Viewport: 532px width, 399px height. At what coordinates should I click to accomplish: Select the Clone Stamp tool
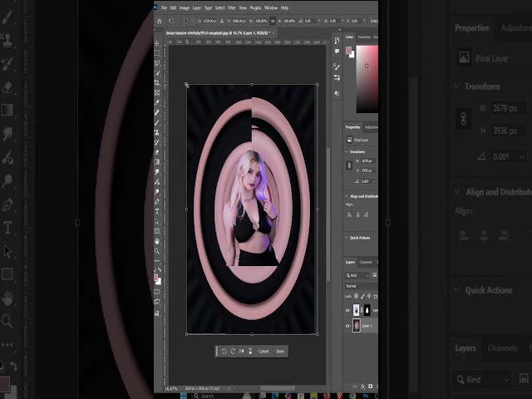point(157,132)
